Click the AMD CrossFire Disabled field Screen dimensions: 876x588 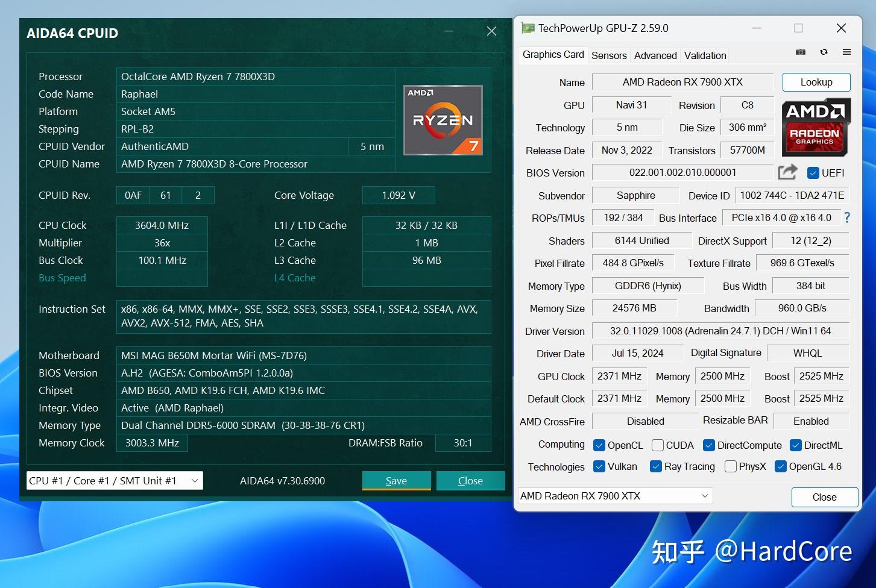tap(646, 421)
